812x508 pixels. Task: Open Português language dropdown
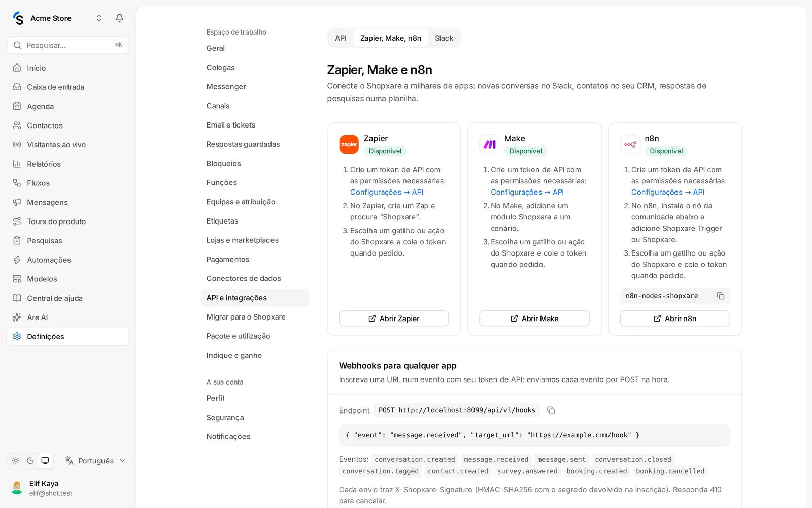click(x=95, y=461)
